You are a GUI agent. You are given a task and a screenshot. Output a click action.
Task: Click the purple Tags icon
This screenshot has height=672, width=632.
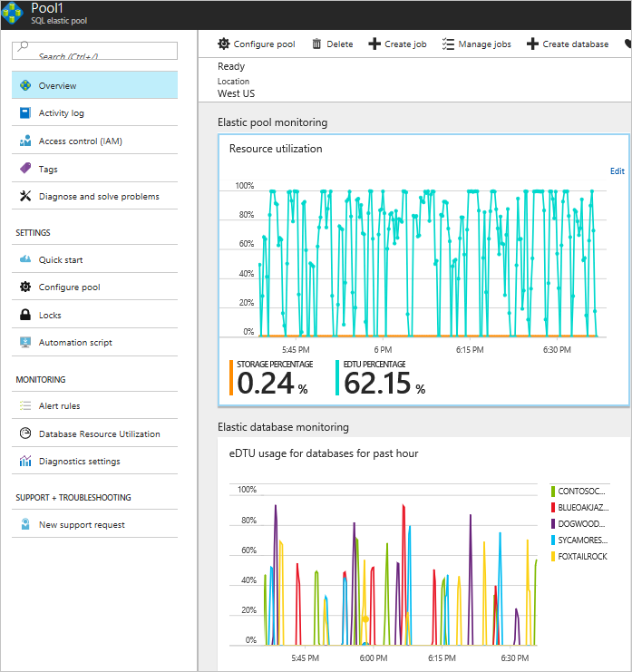coord(25,169)
